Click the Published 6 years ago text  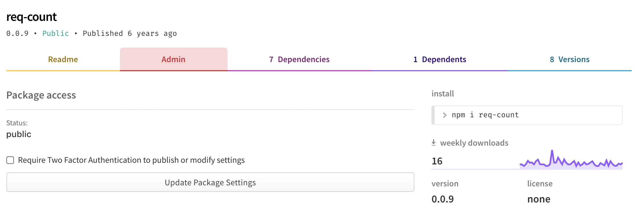(130, 33)
